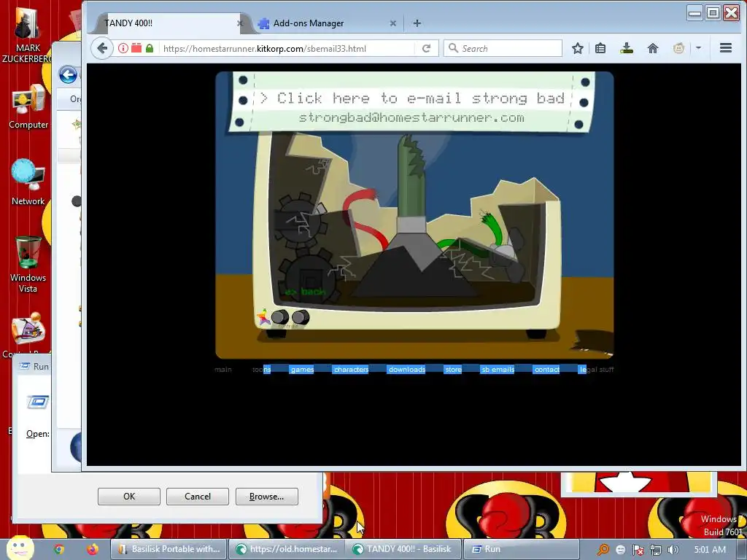
Task: Open the toons navigation link
Action: 262,369
